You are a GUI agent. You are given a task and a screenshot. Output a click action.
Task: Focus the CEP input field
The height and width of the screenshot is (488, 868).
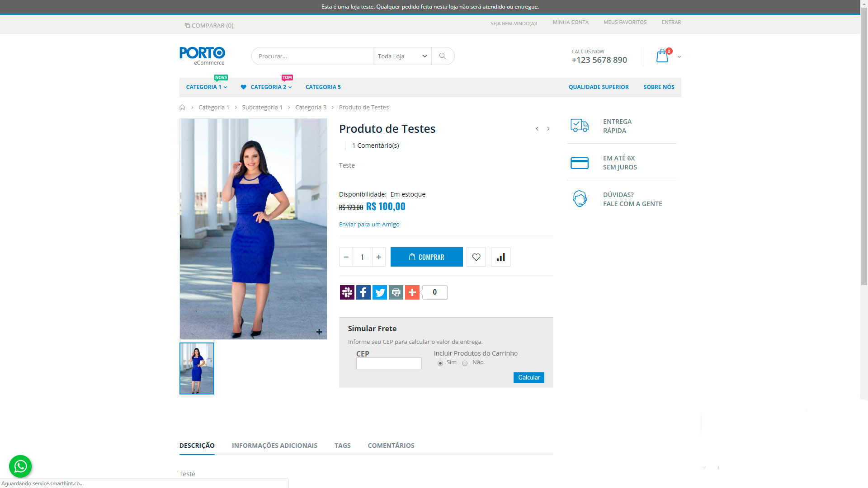tap(389, 363)
